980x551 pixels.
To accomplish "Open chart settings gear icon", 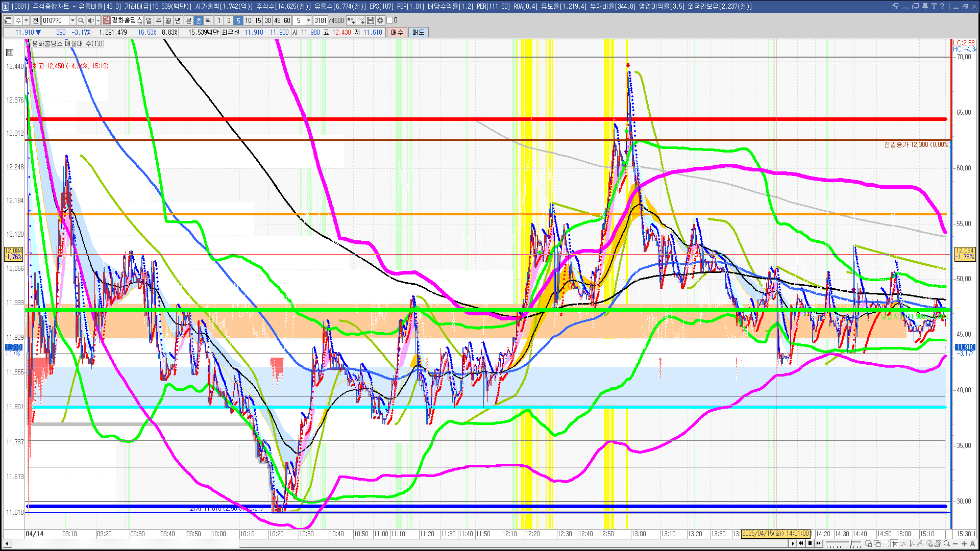I will tap(380, 20).
